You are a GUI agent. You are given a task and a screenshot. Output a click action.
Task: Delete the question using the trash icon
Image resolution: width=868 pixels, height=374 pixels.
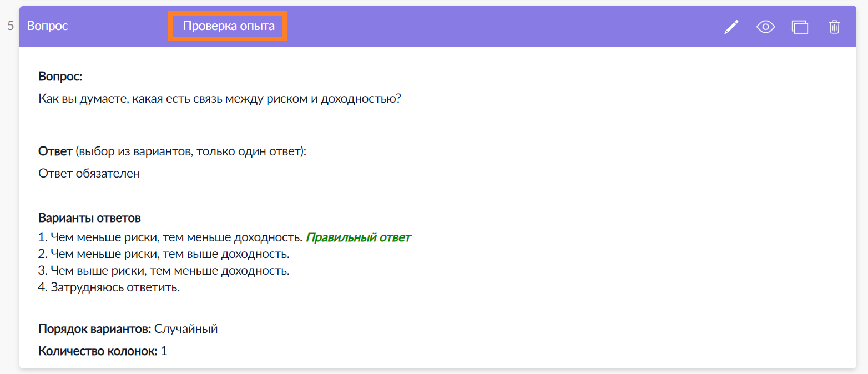pyautogui.click(x=834, y=27)
